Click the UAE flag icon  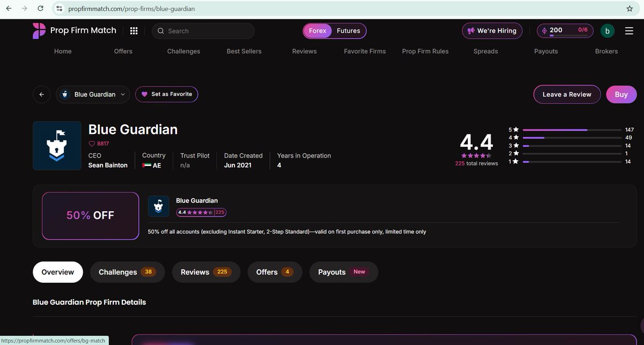click(x=147, y=166)
